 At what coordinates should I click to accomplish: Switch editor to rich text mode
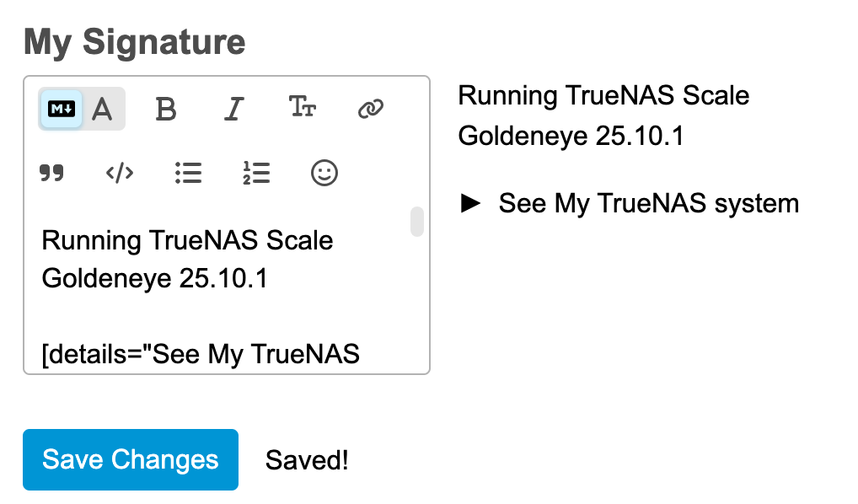pos(103,109)
